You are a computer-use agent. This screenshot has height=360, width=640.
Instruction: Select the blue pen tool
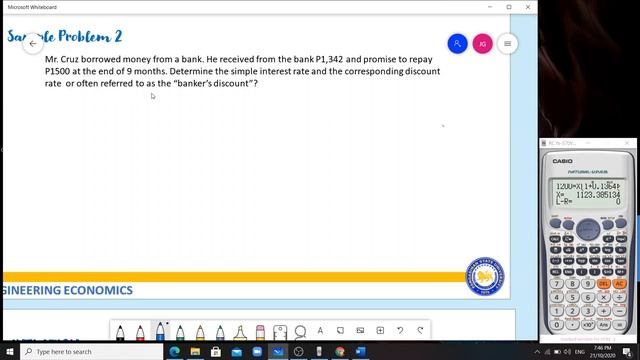pos(160,331)
